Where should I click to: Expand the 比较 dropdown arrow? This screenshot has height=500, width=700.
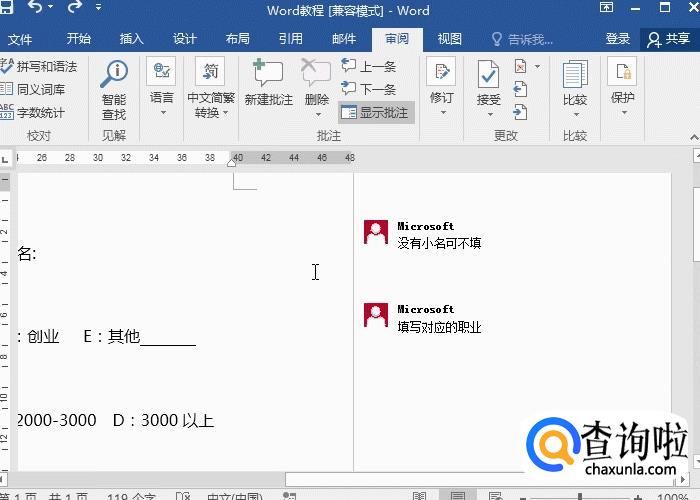coord(576,115)
